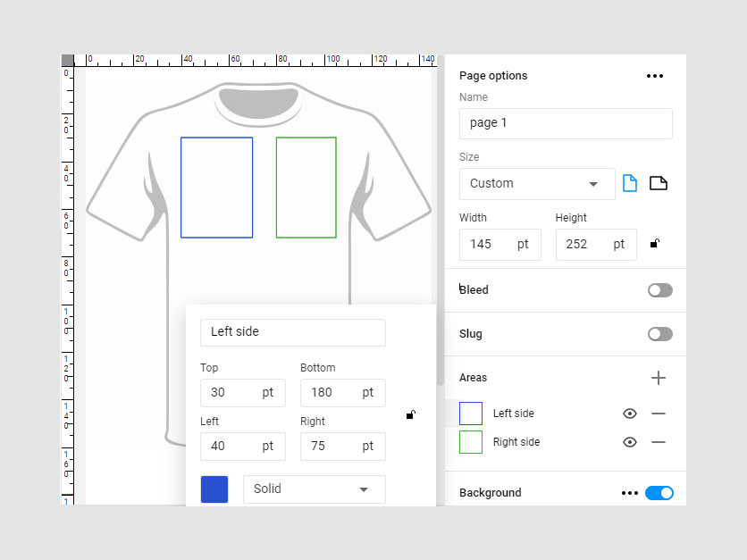Select the Right side area color box
The width and height of the screenshot is (747, 560).
[471, 442]
